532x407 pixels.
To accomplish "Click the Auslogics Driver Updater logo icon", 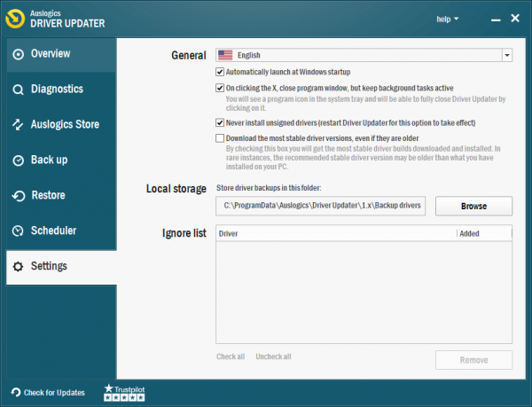I will tap(15, 19).
